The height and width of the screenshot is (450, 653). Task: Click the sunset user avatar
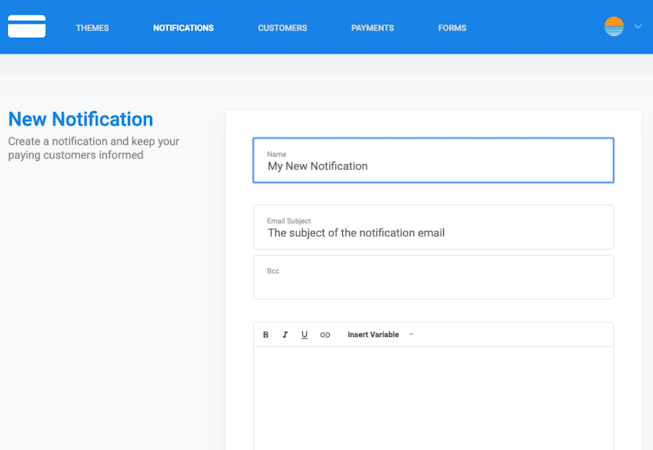tap(614, 27)
